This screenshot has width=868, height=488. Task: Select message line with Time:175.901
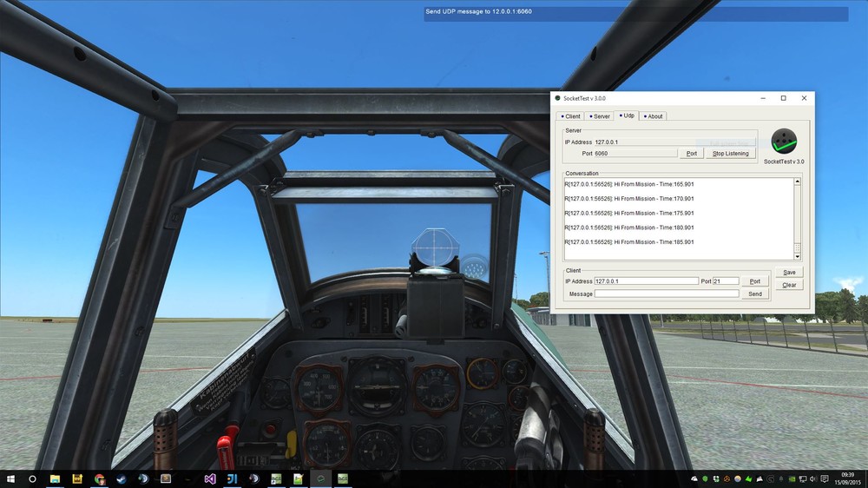(x=629, y=214)
